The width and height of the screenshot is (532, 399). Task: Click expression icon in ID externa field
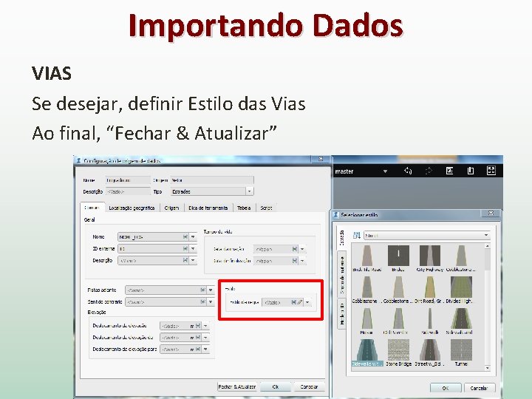coord(185,249)
